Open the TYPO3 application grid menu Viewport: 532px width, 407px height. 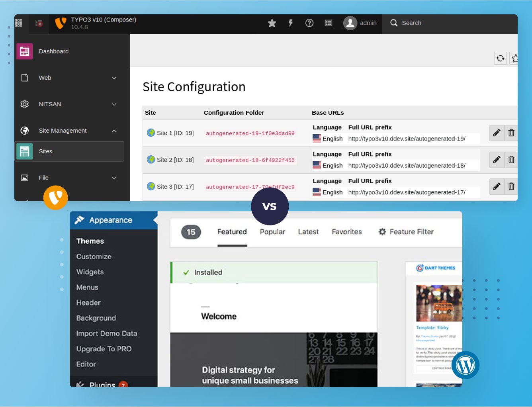click(x=18, y=23)
